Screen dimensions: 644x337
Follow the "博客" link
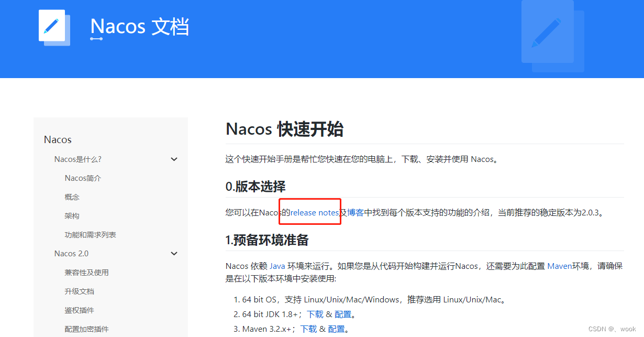[x=356, y=212]
